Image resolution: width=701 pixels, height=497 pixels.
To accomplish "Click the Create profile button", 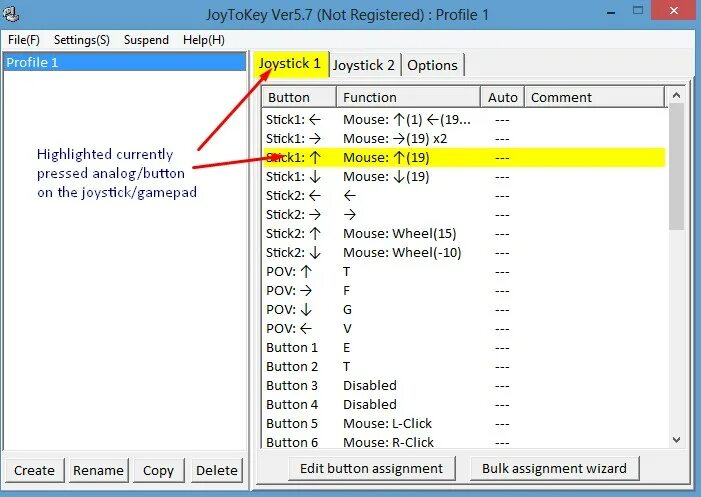I will [34, 470].
